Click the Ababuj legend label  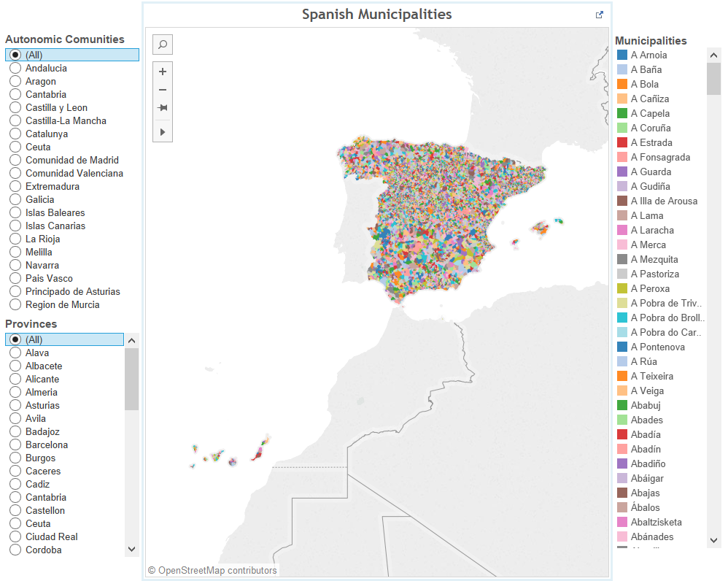[x=646, y=405]
